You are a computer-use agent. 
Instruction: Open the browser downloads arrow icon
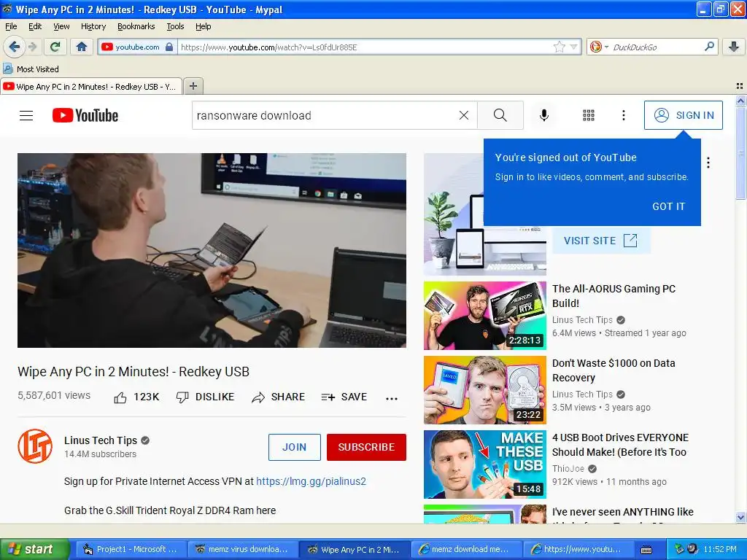[x=734, y=47]
